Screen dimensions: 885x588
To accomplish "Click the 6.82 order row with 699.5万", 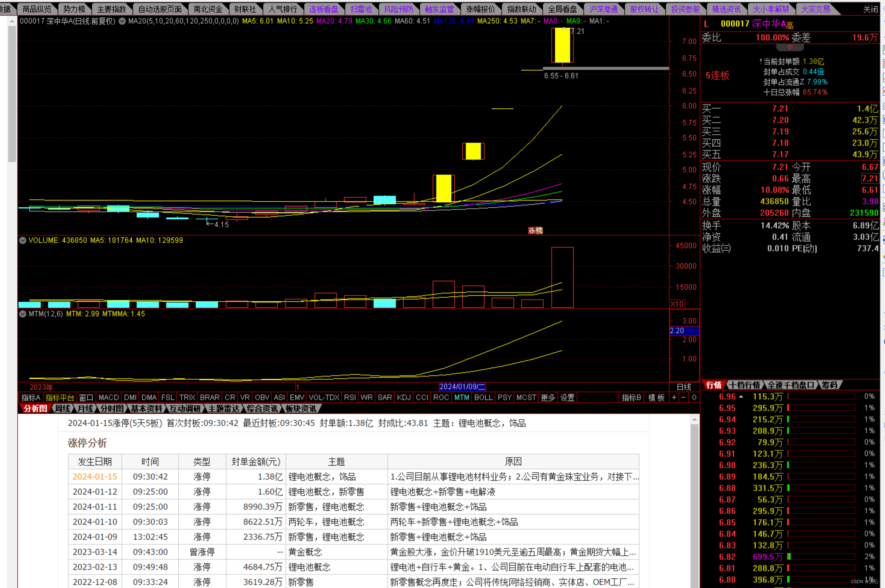I will (x=790, y=557).
